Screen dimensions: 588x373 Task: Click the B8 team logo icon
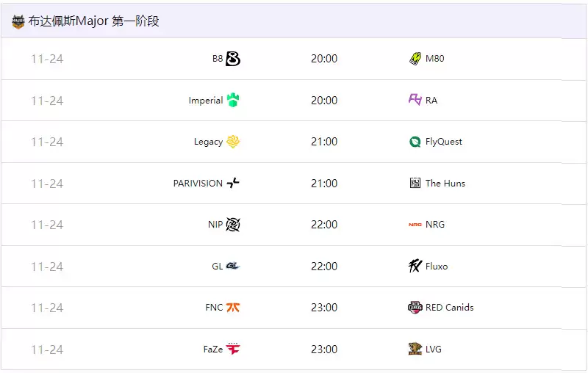[x=233, y=59]
